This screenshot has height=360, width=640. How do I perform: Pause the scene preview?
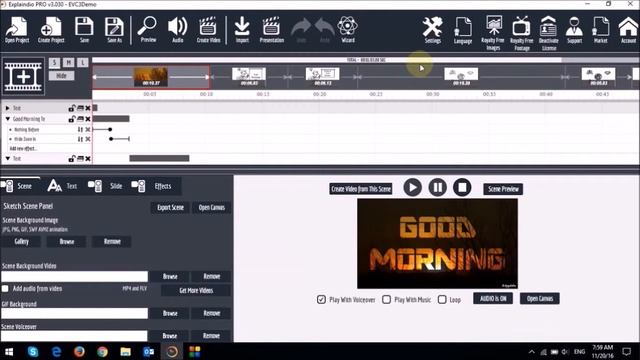pyautogui.click(x=437, y=188)
